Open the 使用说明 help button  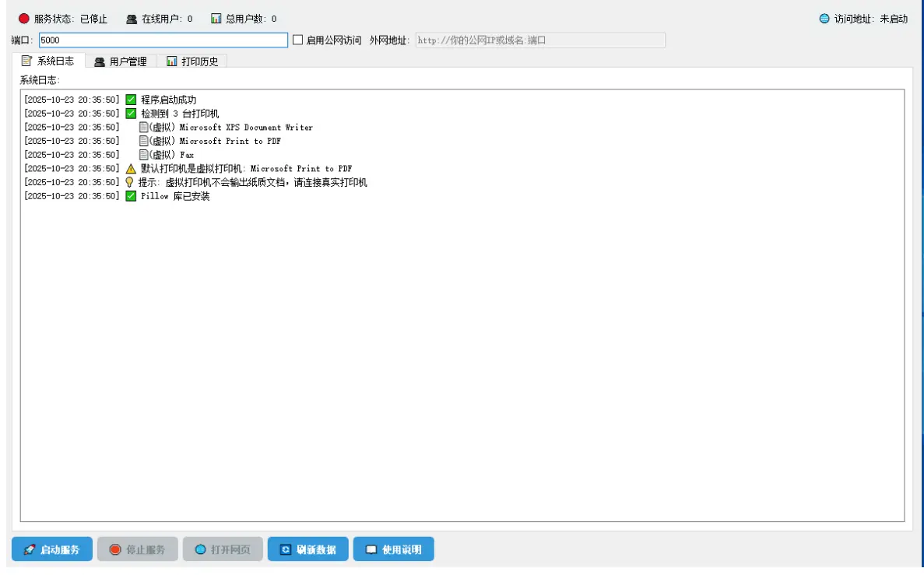coord(393,549)
